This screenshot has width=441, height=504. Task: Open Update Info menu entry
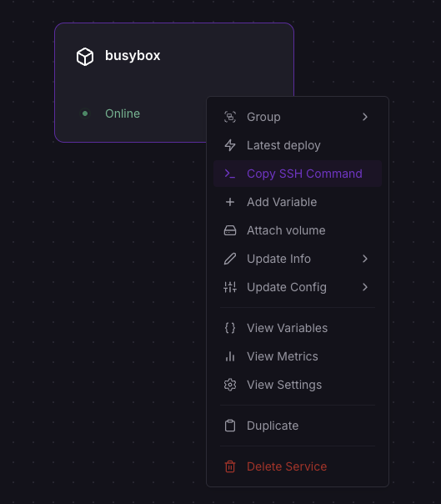click(298, 259)
